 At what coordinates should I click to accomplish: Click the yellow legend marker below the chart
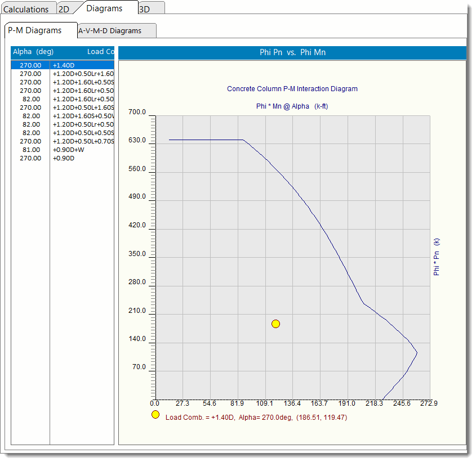point(155,415)
